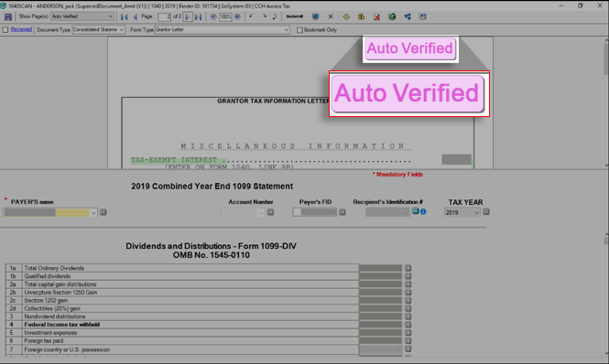The height and width of the screenshot is (364, 609).
Task: Enable the Bookmark Only checkbox
Action: [299, 30]
